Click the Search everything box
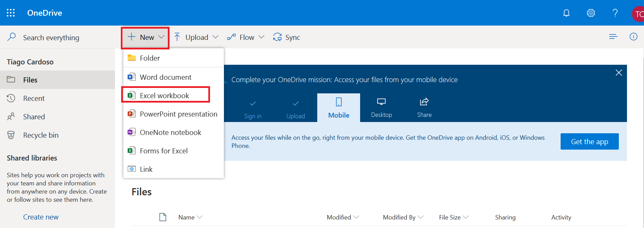Image resolution: width=644 pixels, height=228 pixels. click(51, 37)
